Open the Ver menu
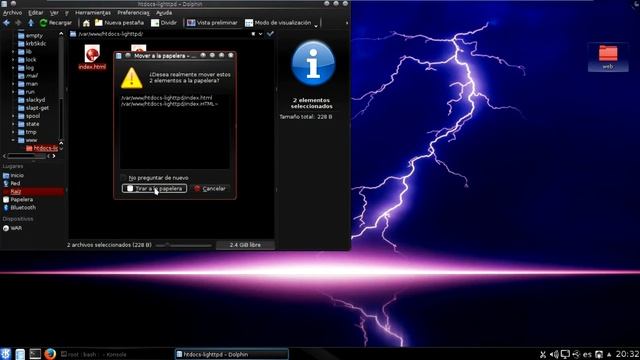The width and height of the screenshot is (640, 360). coord(54,13)
